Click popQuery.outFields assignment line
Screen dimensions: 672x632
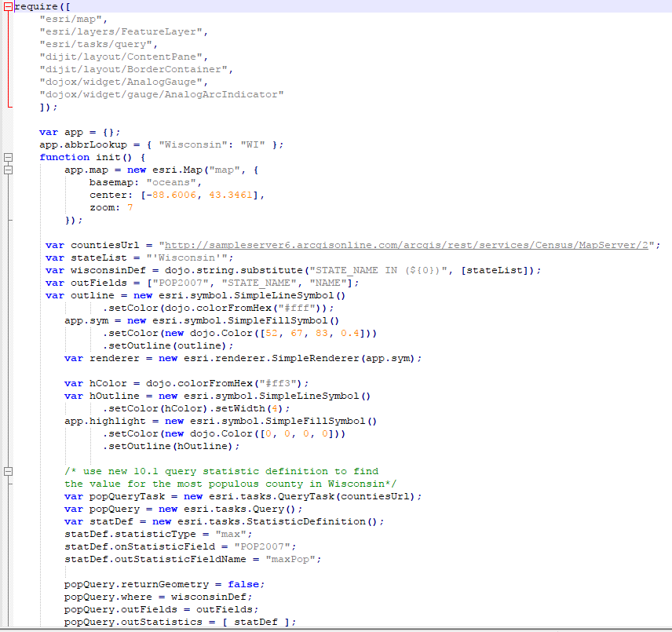click(x=162, y=609)
